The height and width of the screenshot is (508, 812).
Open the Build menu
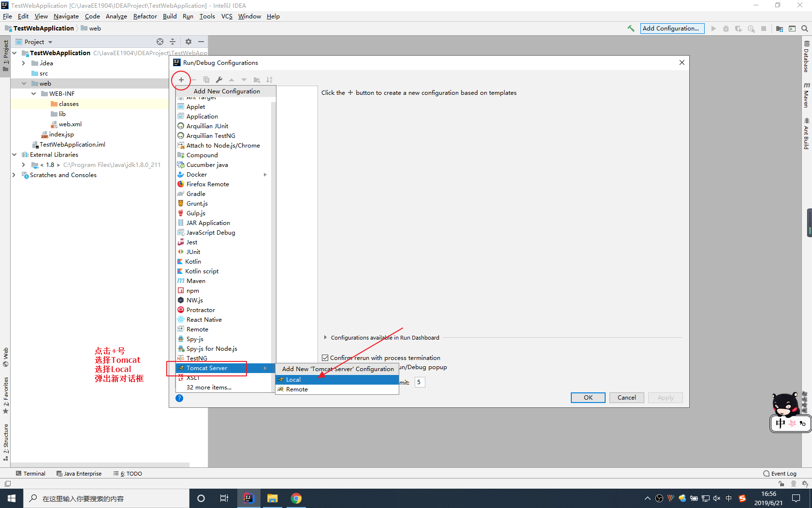170,16
